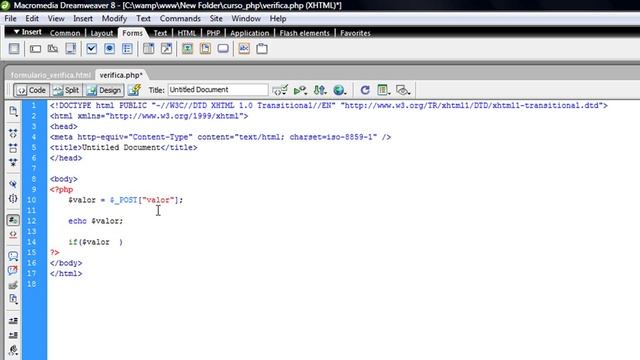
Task: Open the Commands menu
Action: [180, 19]
